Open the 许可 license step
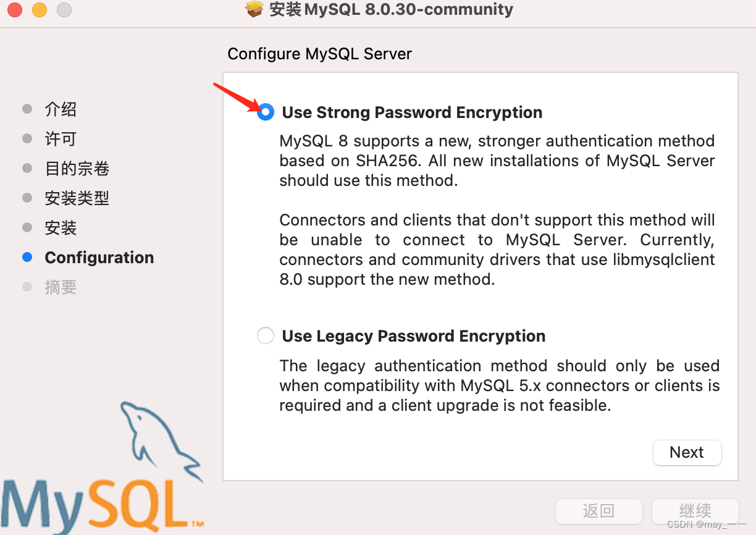The width and height of the screenshot is (756, 535). click(x=61, y=139)
